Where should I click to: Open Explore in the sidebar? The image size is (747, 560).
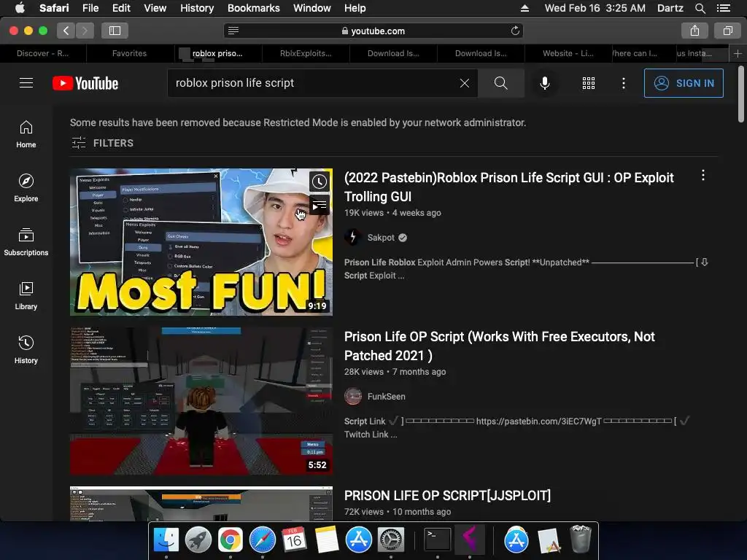[26, 188]
